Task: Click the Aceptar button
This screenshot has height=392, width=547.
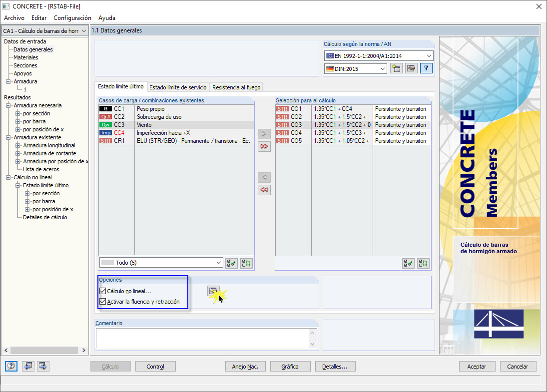Action: coord(477,367)
